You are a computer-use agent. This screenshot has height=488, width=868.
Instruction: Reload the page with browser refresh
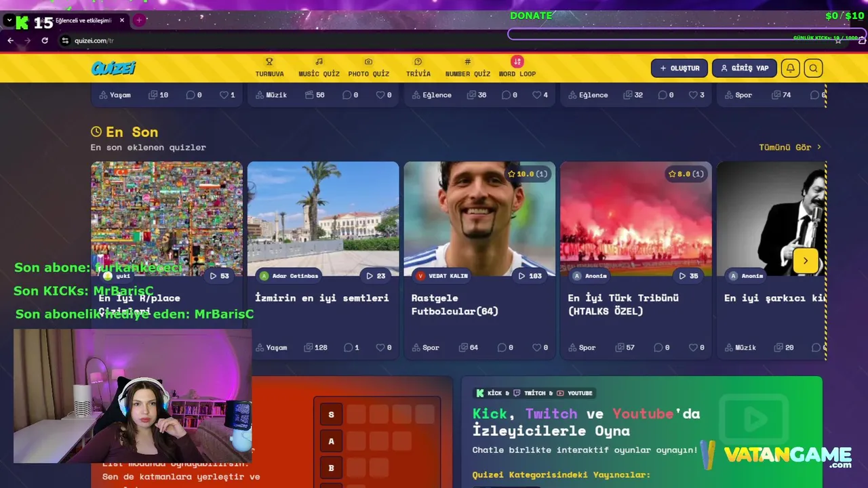45,41
